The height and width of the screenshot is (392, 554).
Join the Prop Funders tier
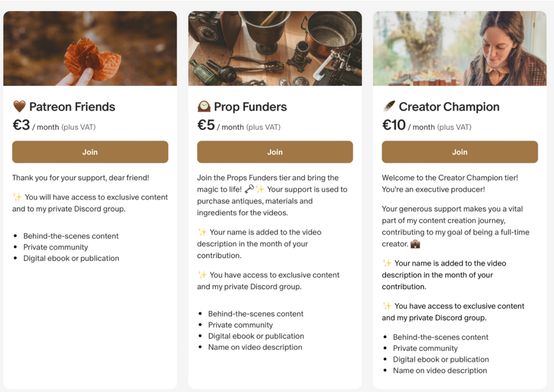tap(275, 152)
